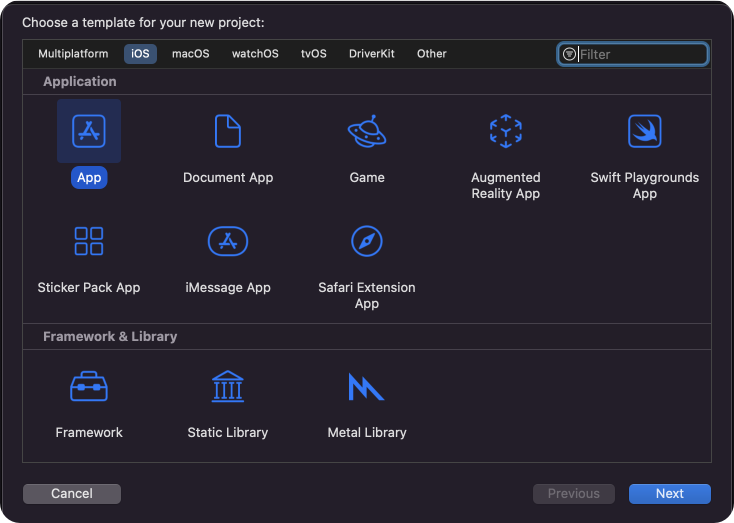Choose the Metal Library template icon
734x523 pixels.
[367, 386]
